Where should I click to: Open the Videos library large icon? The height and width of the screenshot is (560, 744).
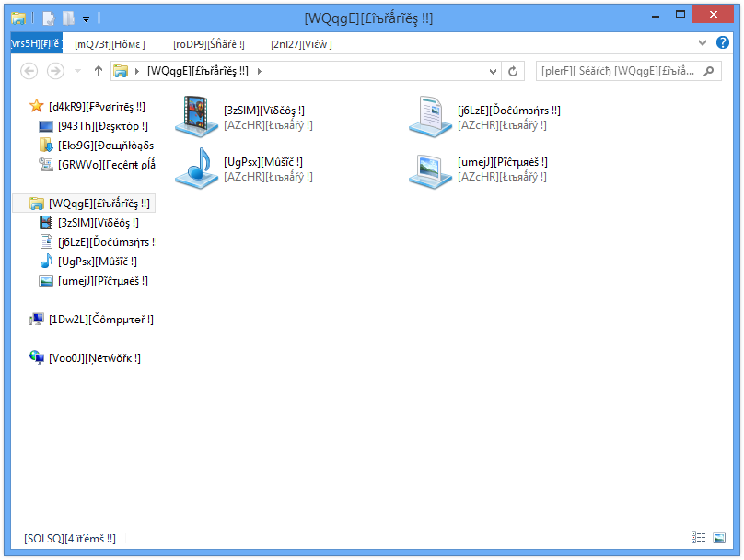[x=196, y=116]
